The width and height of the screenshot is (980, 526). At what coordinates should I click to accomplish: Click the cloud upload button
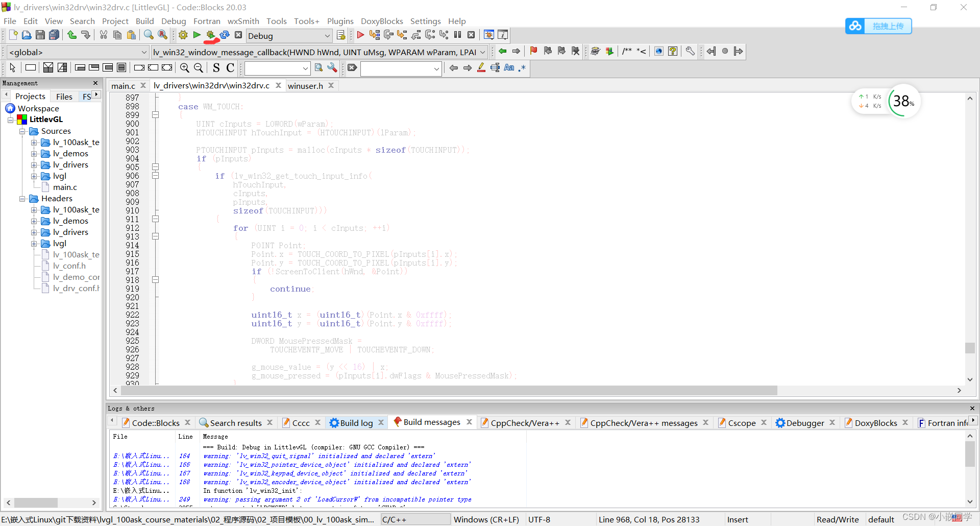point(878,26)
